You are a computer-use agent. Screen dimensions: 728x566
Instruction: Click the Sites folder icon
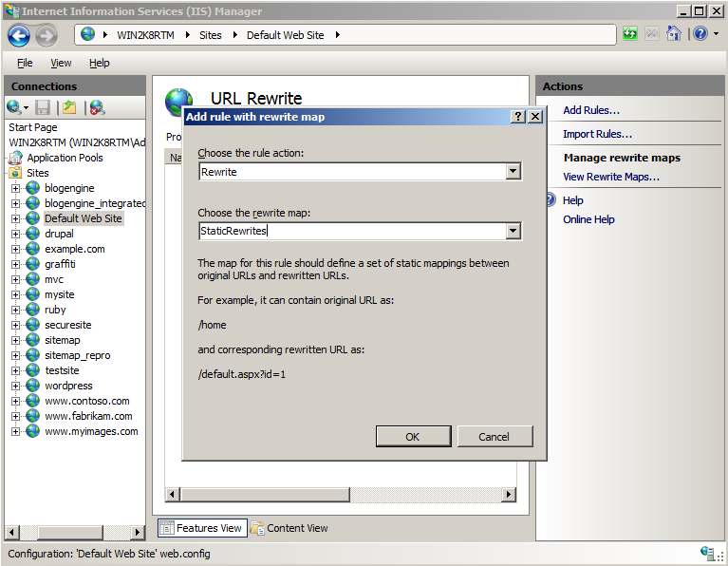pos(15,173)
